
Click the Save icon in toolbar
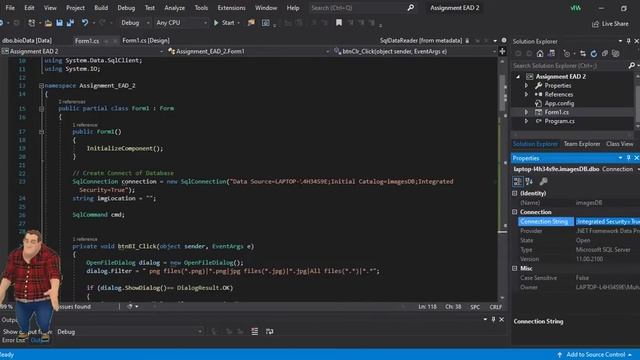pos(60,23)
